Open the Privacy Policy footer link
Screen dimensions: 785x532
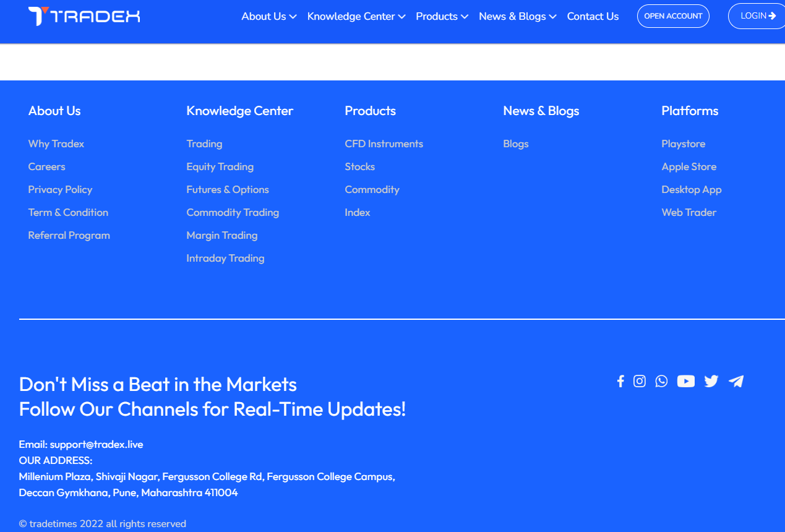pos(60,189)
